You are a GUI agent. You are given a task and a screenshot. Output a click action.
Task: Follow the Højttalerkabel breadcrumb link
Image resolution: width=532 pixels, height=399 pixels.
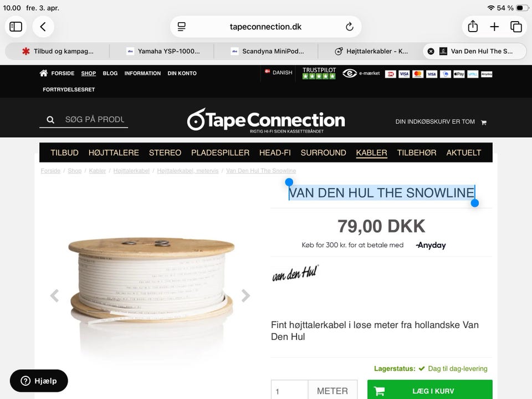[131, 171]
